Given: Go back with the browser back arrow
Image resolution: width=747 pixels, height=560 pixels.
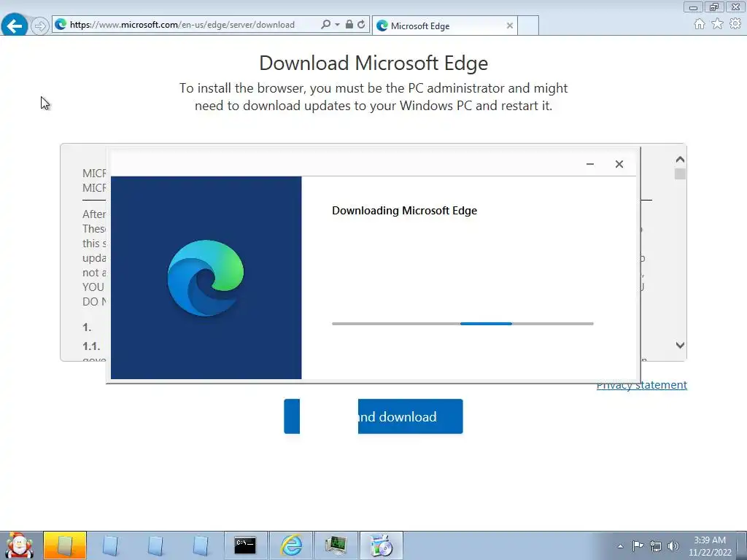Looking at the screenshot, I should (15, 26).
